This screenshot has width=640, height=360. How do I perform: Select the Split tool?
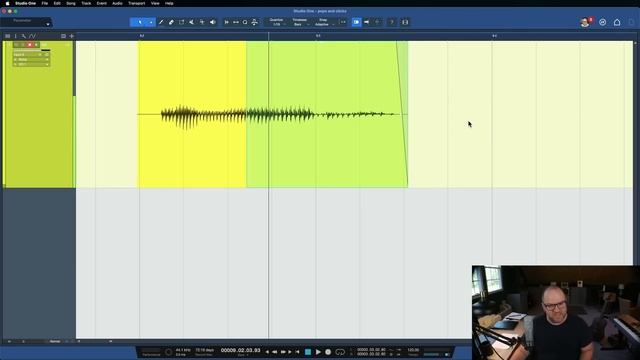tap(192, 22)
